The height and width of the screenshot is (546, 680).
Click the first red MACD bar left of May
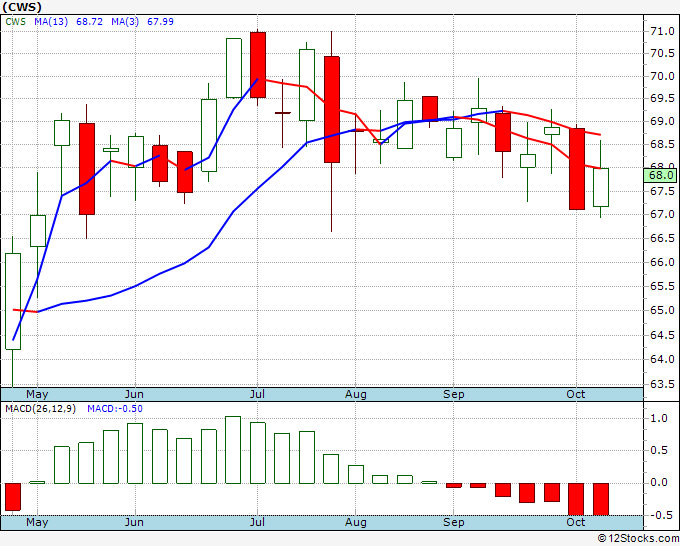(13, 497)
